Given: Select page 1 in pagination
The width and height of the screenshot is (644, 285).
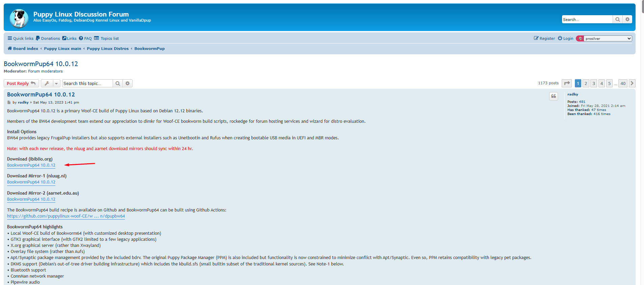Looking at the screenshot, I should (578, 83).
